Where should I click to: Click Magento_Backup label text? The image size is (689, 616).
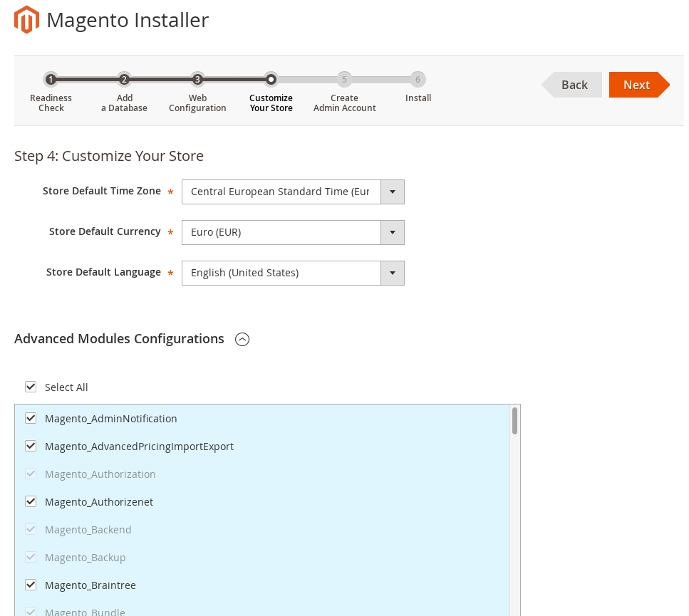[x=86, y=558]
